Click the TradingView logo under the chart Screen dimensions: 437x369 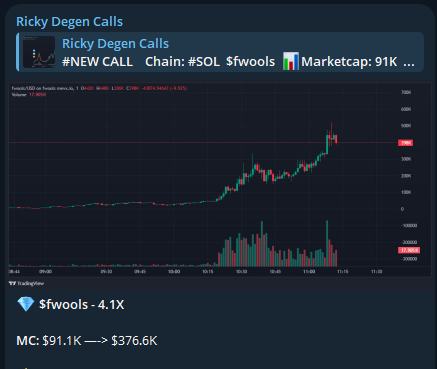(26, 283)
